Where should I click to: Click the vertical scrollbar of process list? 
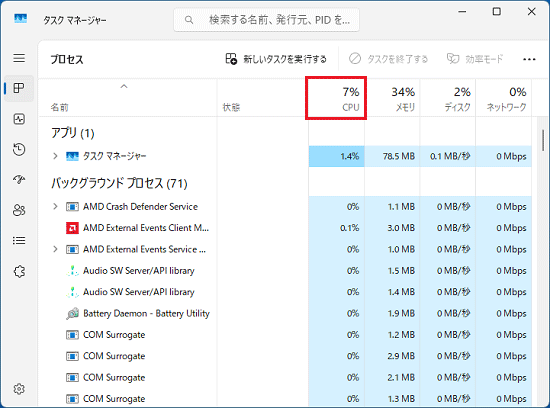(543, 141)
